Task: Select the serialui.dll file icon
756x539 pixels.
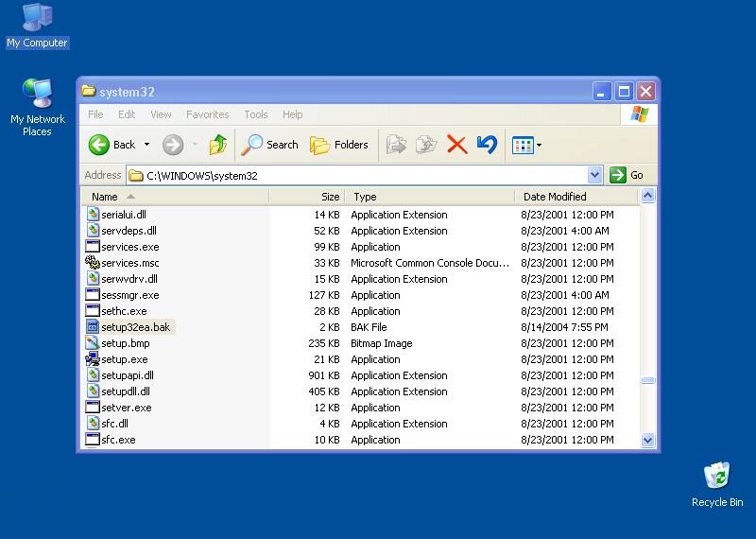Action: click(x=93, y=215)
